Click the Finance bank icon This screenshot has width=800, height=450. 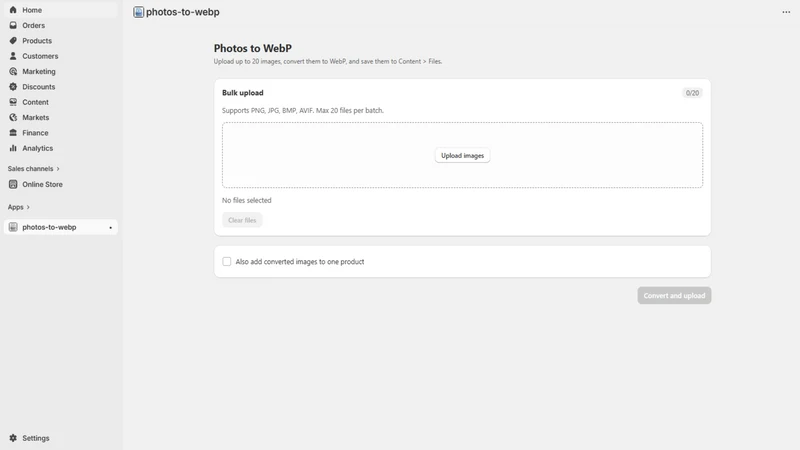[x=13, y=132]
